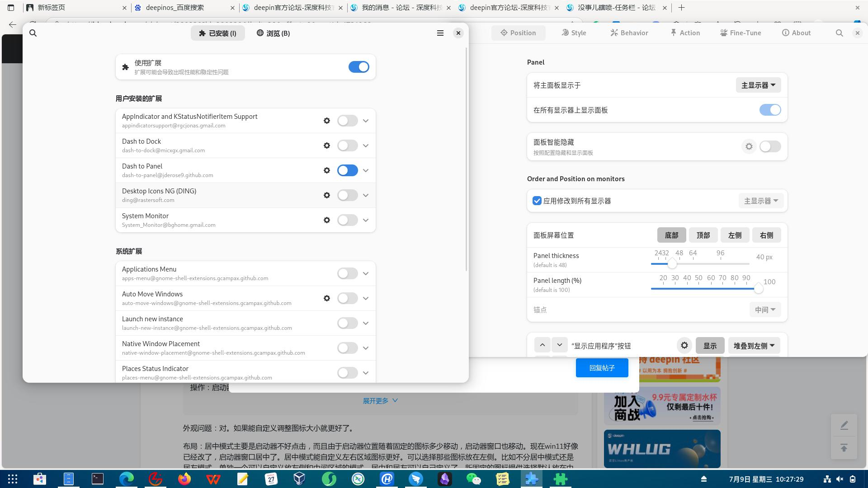Open settings gear for AppIndicator extension

[x=327, y=121]
